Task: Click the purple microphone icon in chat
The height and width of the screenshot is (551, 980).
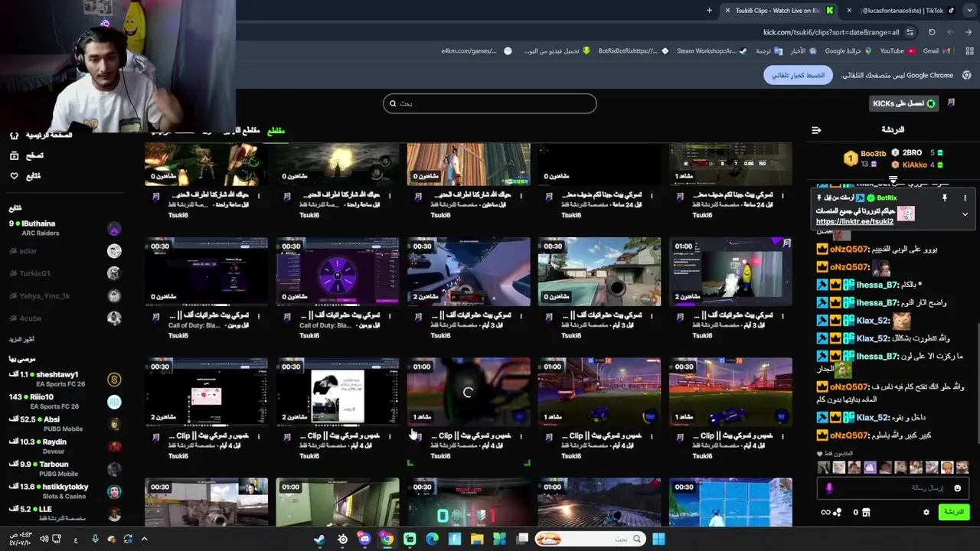Action: click(829, 487)
